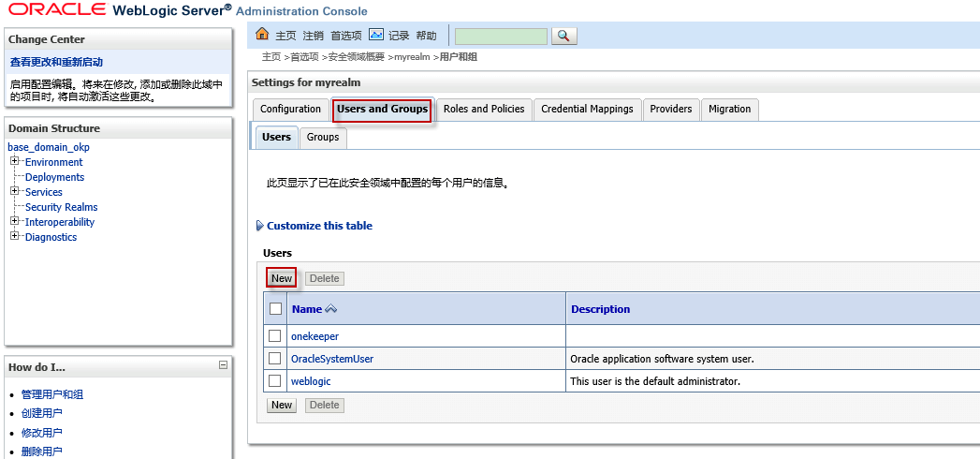
Task: Expand Customize this table triangle
Action: tap(260, 226)
